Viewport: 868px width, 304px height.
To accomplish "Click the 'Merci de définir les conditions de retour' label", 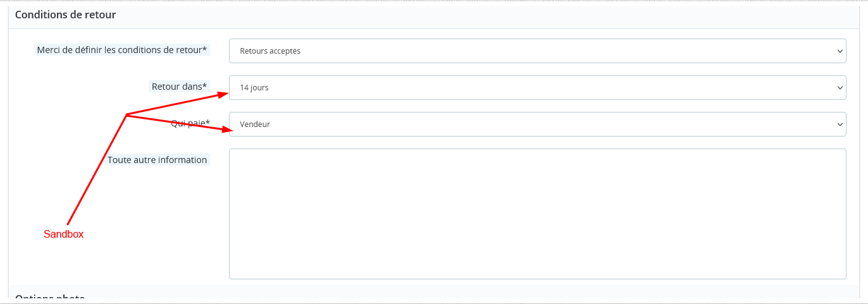I will click(x=122, y=50).
